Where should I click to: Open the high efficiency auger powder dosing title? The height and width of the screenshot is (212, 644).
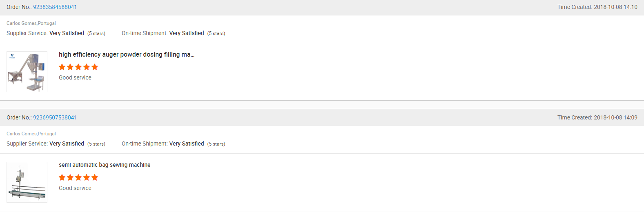pos(126,55)
